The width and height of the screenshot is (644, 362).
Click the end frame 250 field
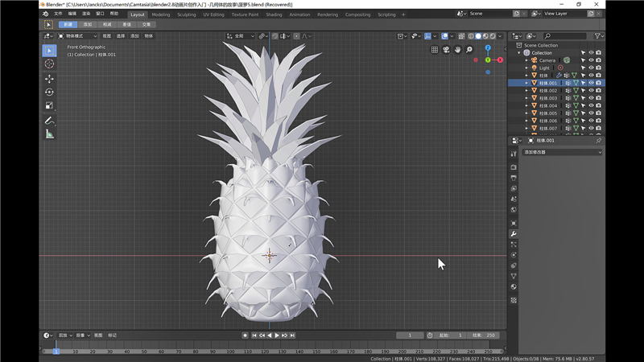click(x=484, y=335)
